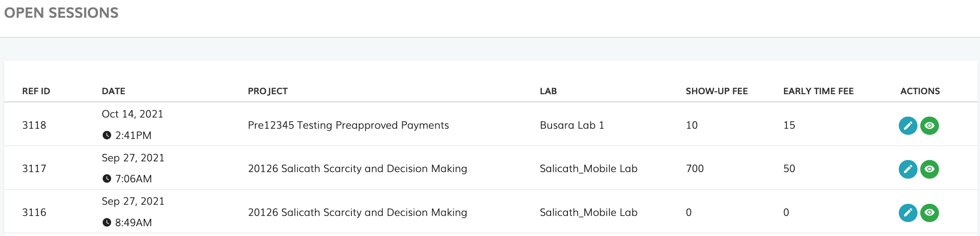
Task: Click clock icon beside 8:49AM
Action: [x=107, y=222]
